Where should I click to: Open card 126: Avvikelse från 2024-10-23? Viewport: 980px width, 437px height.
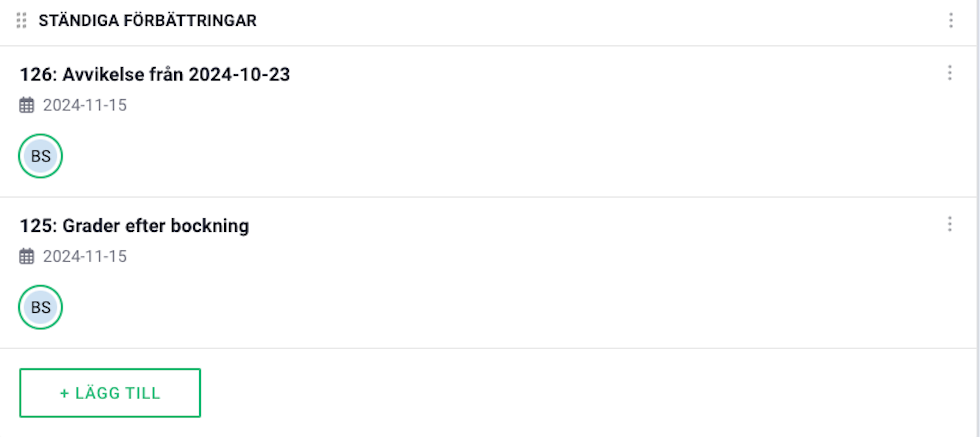(x=155, y=74)
